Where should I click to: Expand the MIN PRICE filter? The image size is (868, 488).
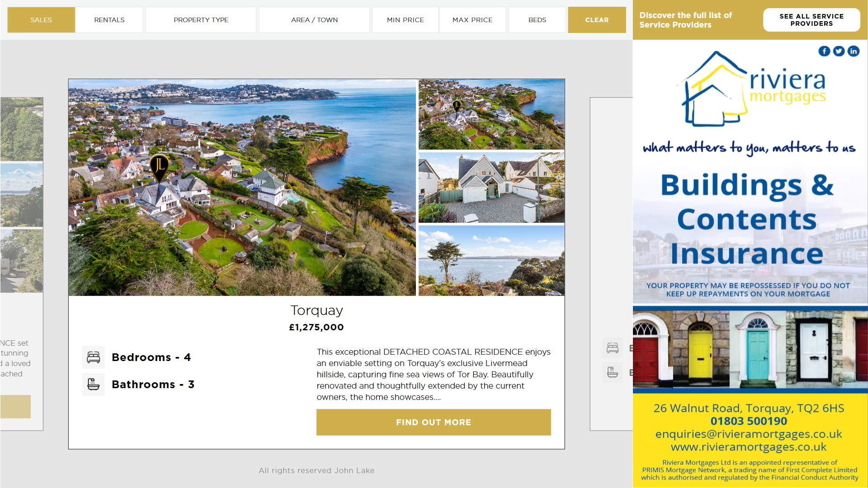[x=405, y=20]
